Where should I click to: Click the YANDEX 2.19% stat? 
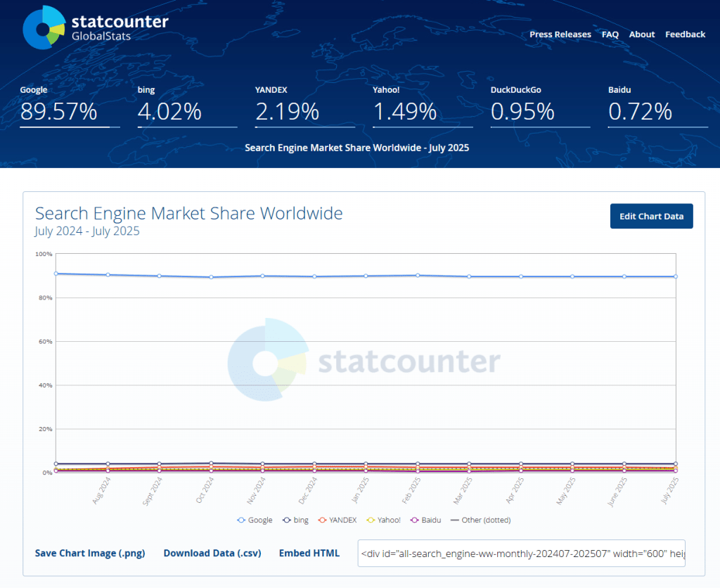pos(305,106)
